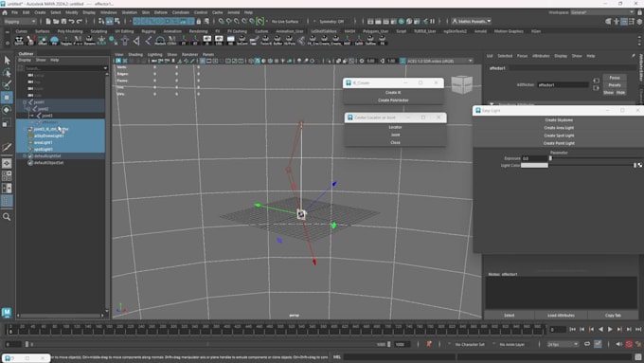Open the Skeleton menu

[x=130, y=12]
